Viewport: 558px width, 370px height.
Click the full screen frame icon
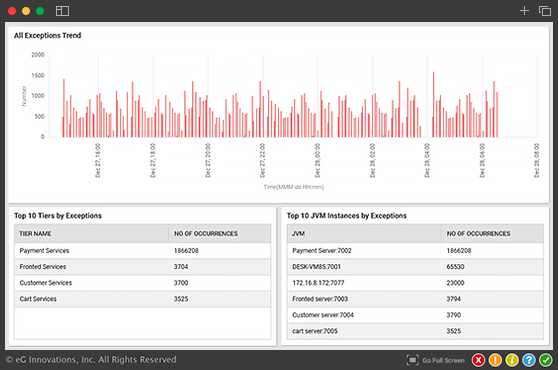point(412,360)
